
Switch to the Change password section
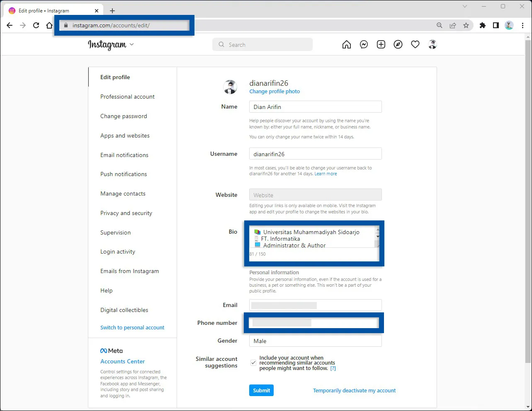[124, 116]
